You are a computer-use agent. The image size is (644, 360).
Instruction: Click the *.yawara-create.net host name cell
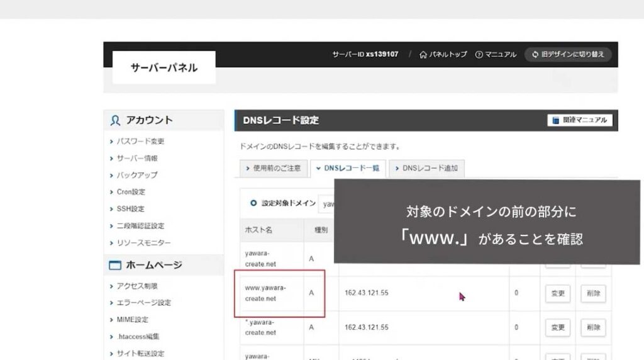point(272,327)
